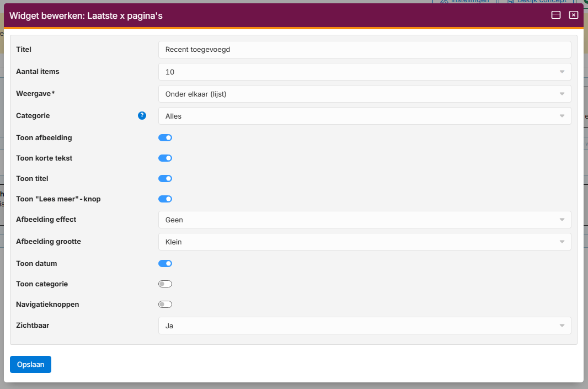Switch off the Toon datum toggle
This screenshot has width=588, height=389.
coord(165,264)
